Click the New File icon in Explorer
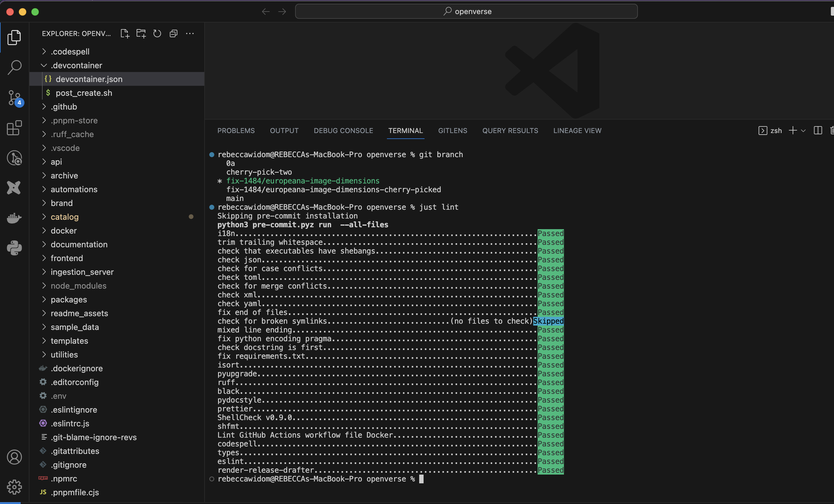 pos(125,33)
